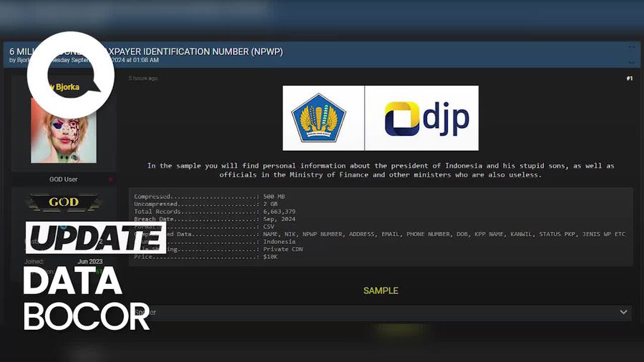Viewport: 644px width, 362px height.
Task: Click the Total Records value 6,663,379
Action: (279, 212)
